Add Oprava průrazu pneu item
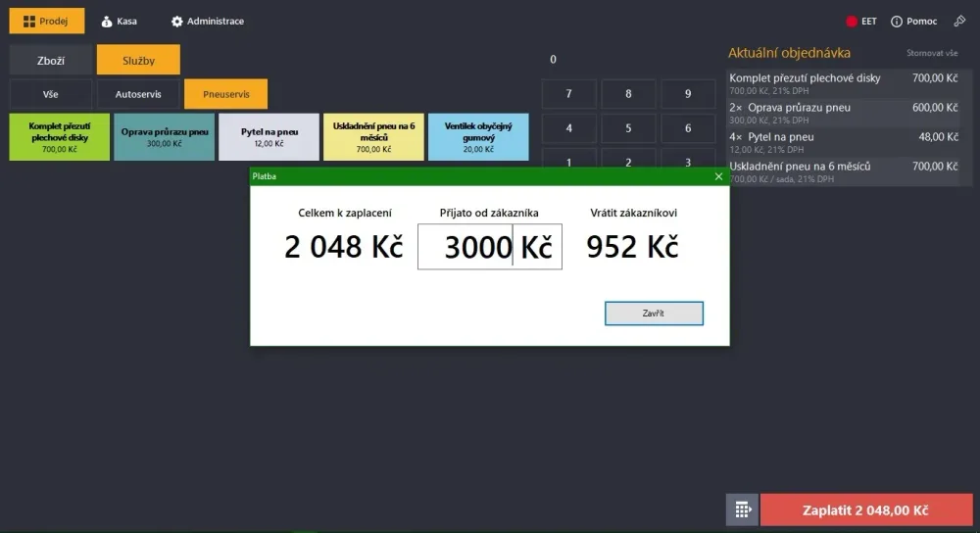 coord(165,137)
